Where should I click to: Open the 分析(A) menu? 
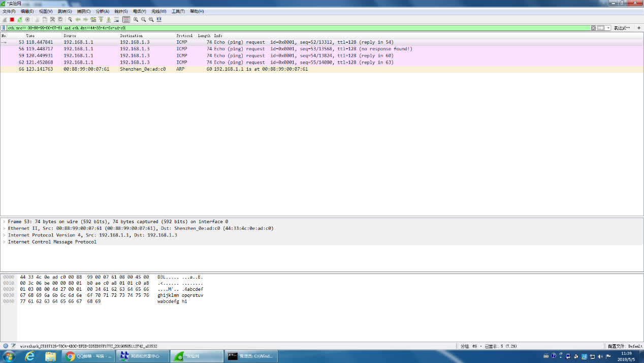point(102,11)
